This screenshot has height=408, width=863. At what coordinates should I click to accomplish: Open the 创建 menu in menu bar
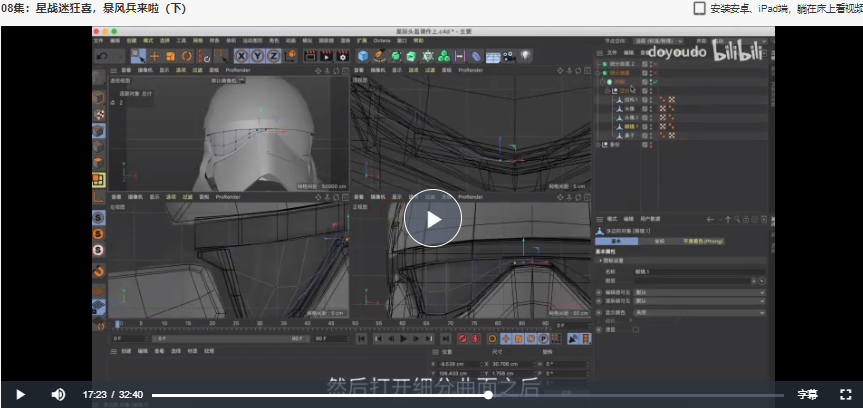(x=132, y=41)
